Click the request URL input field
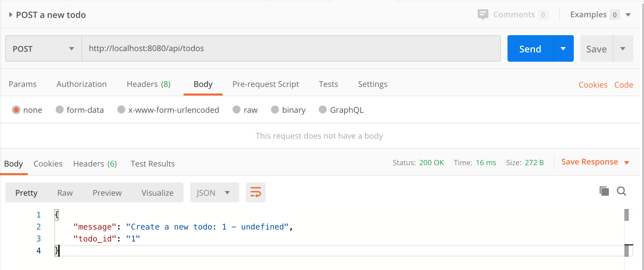This screenshot has height=270, width=644. point(291,48)
